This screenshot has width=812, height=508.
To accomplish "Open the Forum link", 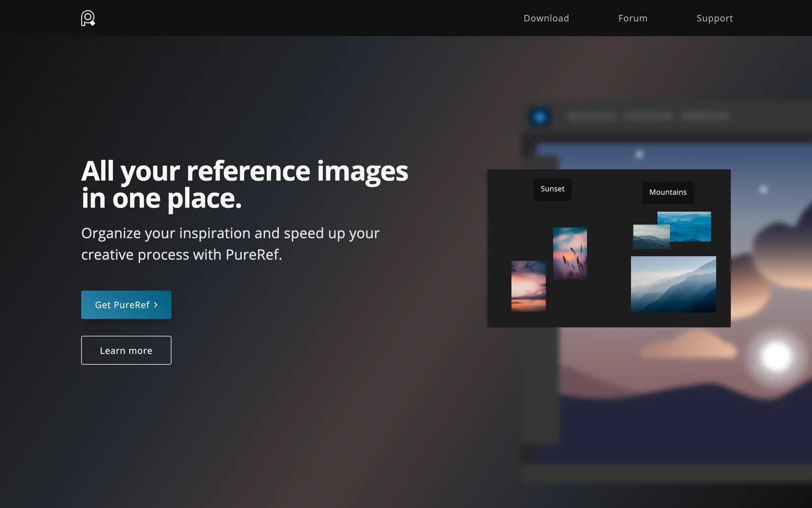I will coord(633,18).
